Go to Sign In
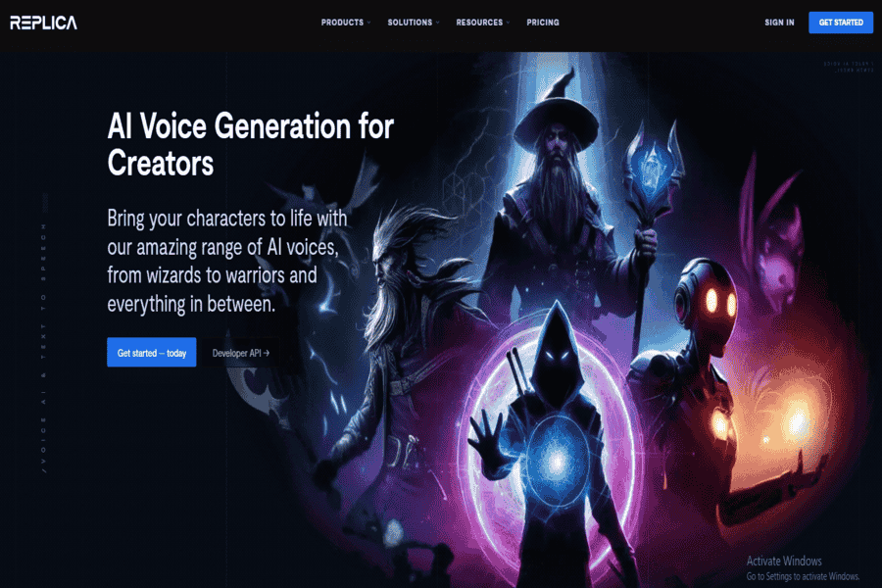The width and height of the screenshot is (882, 588). point(779,23)
